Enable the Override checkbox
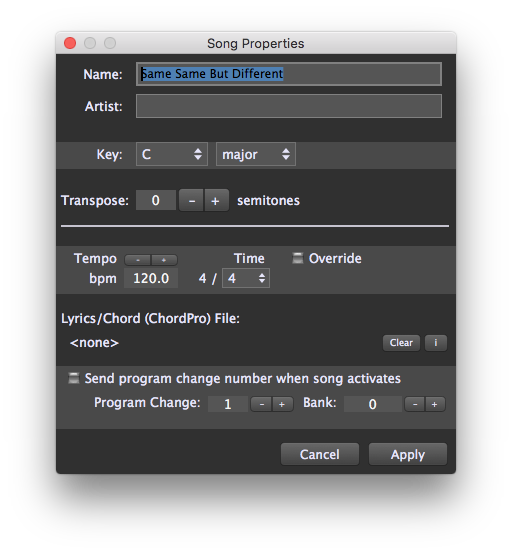Screen dimensions: 512x554 (x=298, y=258)
